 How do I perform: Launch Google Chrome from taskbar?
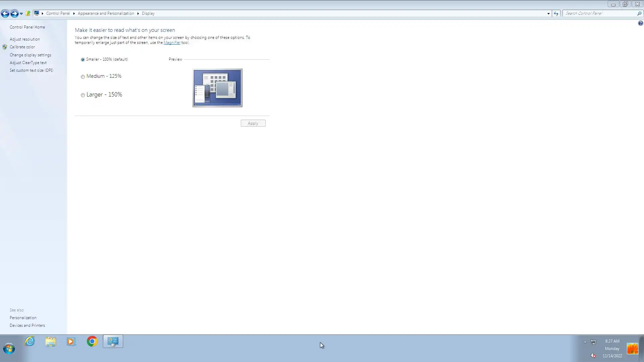pos(92,342)
